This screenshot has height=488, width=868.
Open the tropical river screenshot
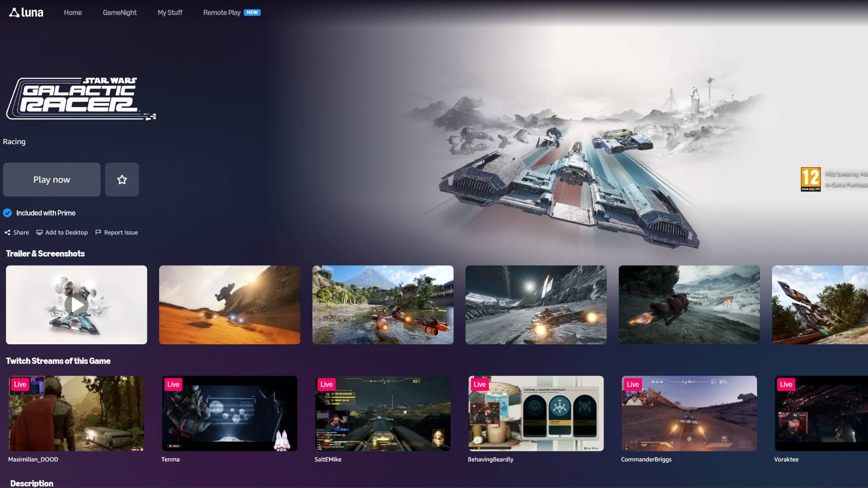(x=383, y=305)
